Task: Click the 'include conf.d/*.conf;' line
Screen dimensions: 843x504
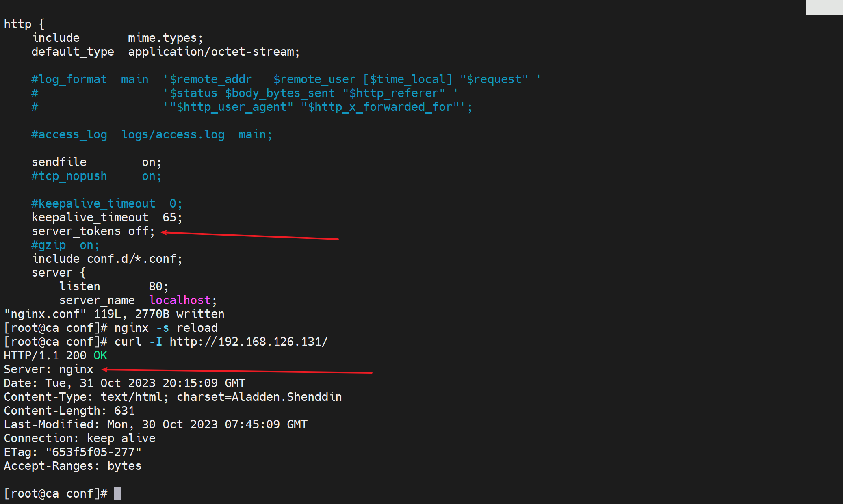Action: [x=107, y=259]
